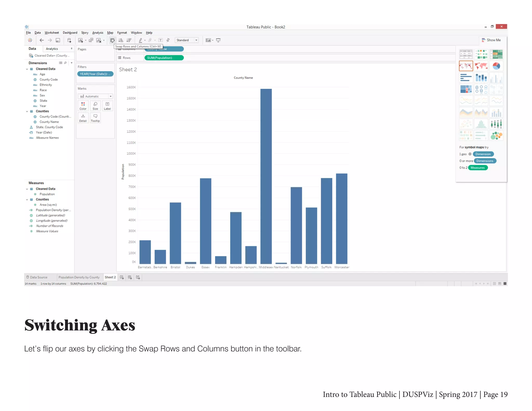The width and height of the screenshot is (532, 411).
Task: Select Ethnicity dimension field
Action: pos(46,85)
